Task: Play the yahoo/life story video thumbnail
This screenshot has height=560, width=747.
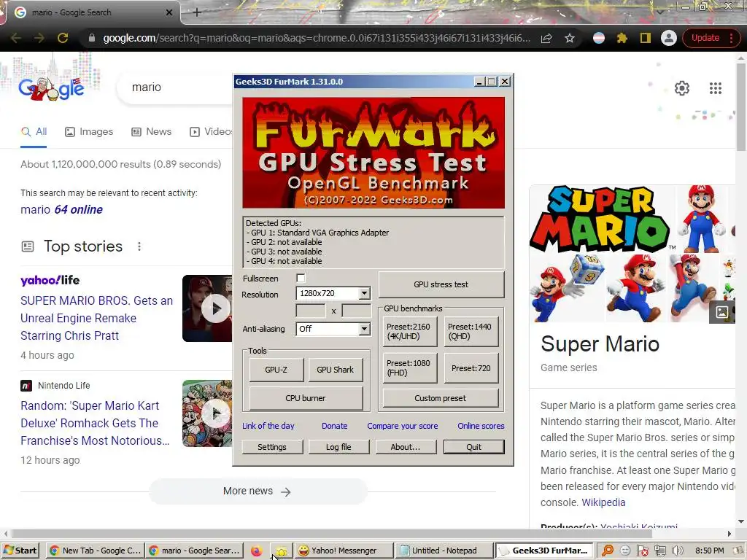Action: point(208,308)
